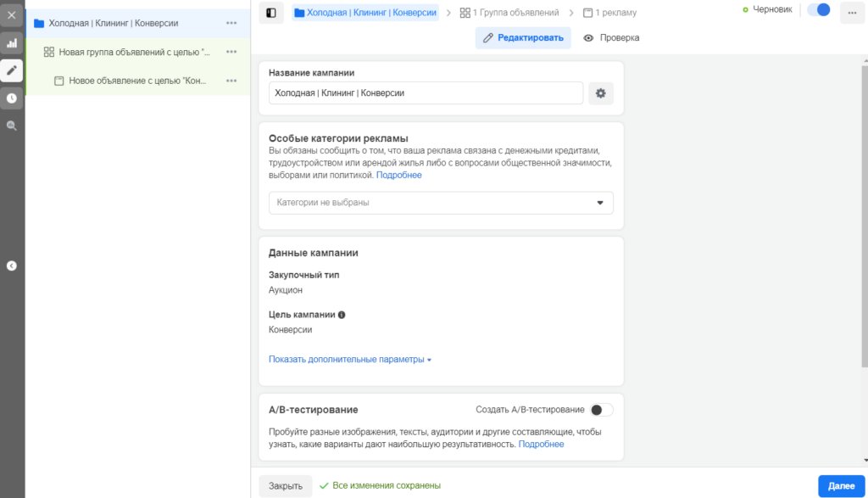Click the Далее button
Viewport: 868px width, 498px height.
tap(840, 484)
